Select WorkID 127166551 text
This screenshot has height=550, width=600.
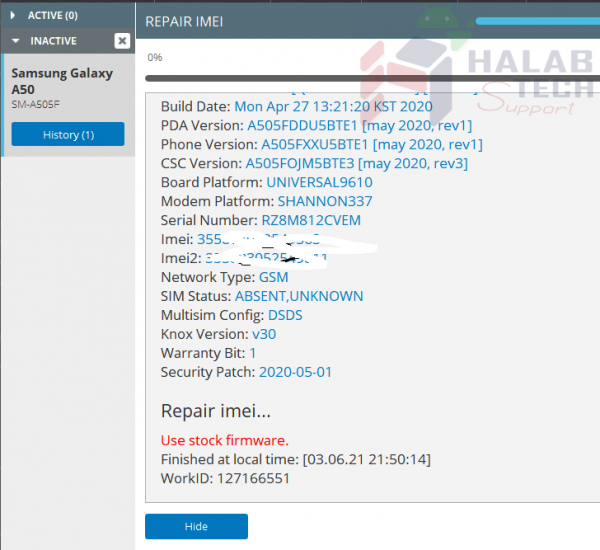(225, 478)
